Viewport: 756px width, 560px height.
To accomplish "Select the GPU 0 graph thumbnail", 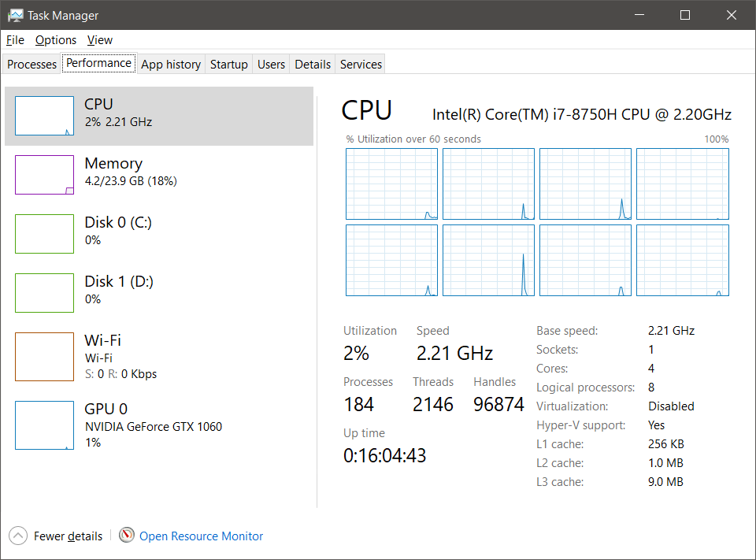I will click(x=44, y=425).
